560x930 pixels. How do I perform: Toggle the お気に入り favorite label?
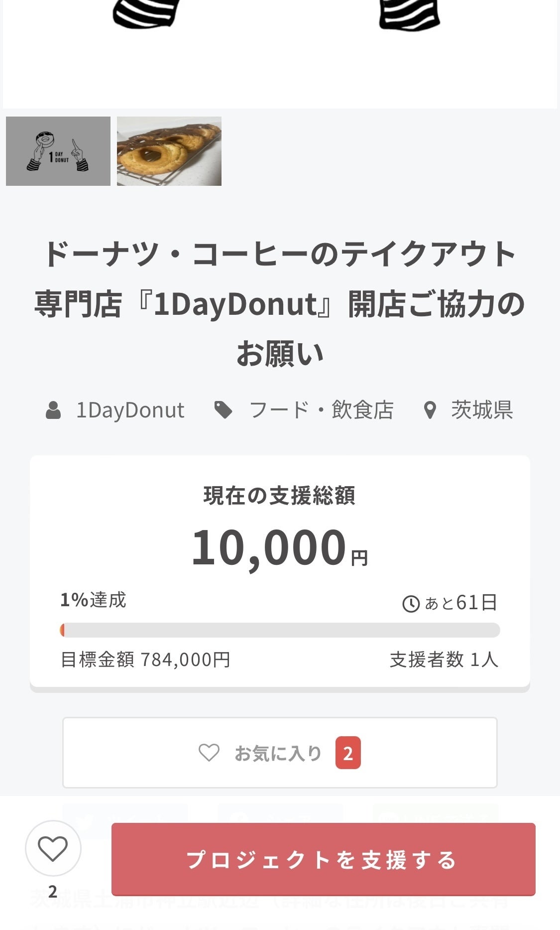[x=278, y=753]
